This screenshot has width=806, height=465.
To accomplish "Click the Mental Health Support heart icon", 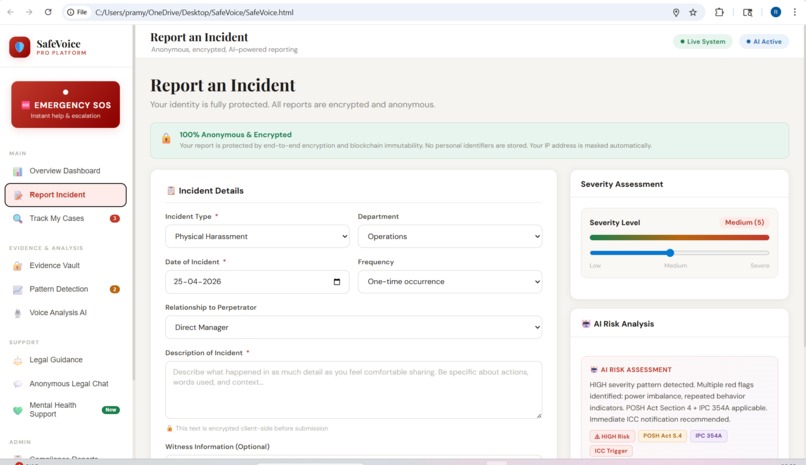I will click(17, 411).
